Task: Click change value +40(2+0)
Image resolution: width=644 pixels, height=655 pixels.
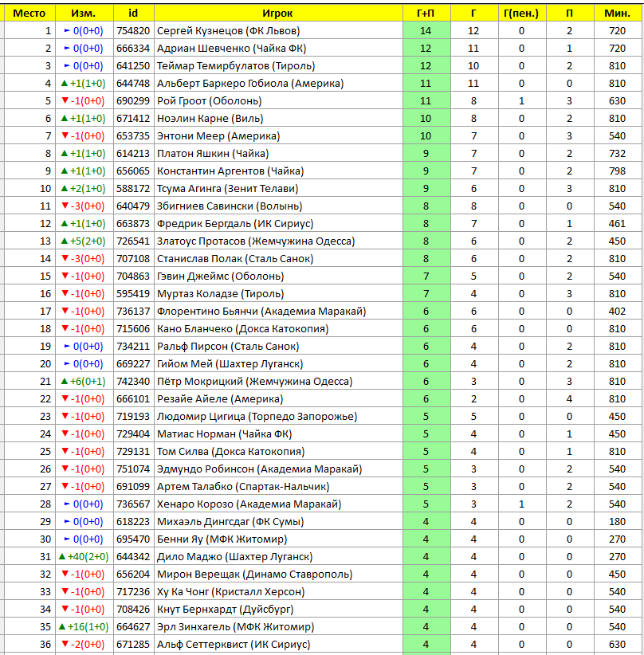Action: coord(84,557)
